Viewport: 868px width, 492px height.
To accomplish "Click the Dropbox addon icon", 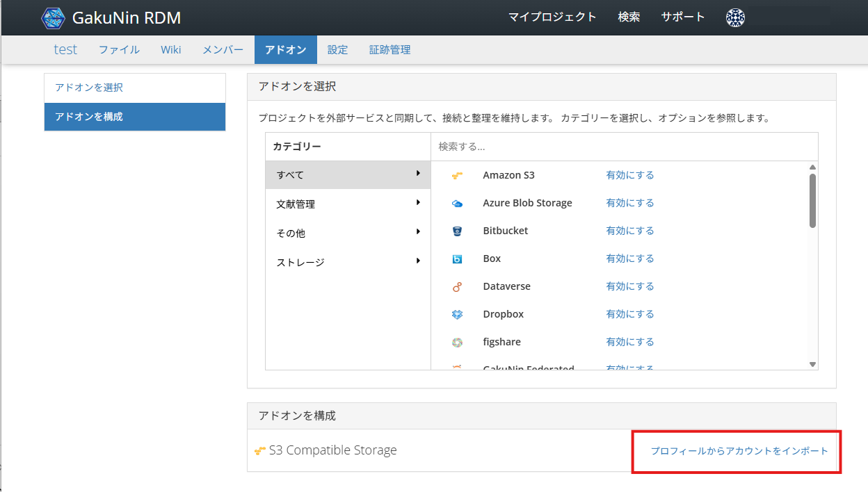I will tap(457, 314).
